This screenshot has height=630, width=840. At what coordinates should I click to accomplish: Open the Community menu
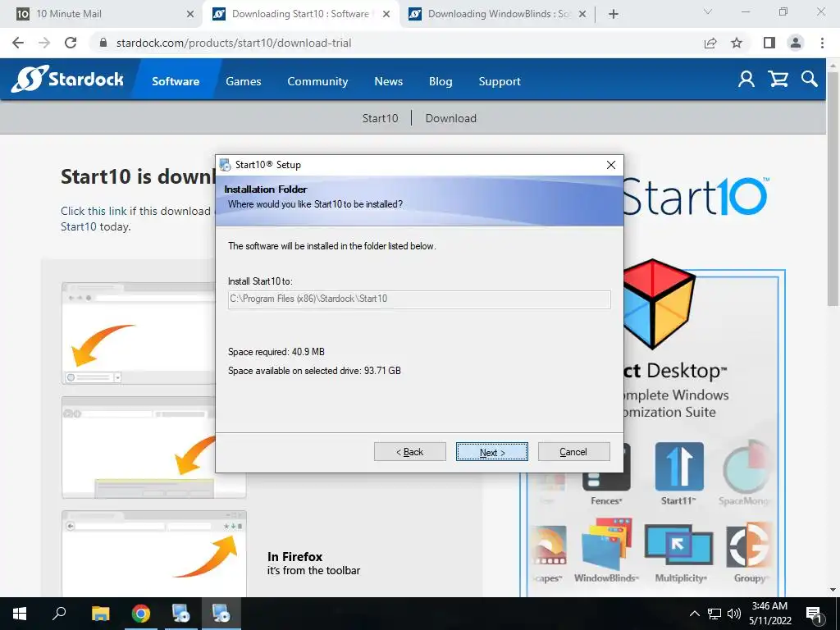(317, 81)
